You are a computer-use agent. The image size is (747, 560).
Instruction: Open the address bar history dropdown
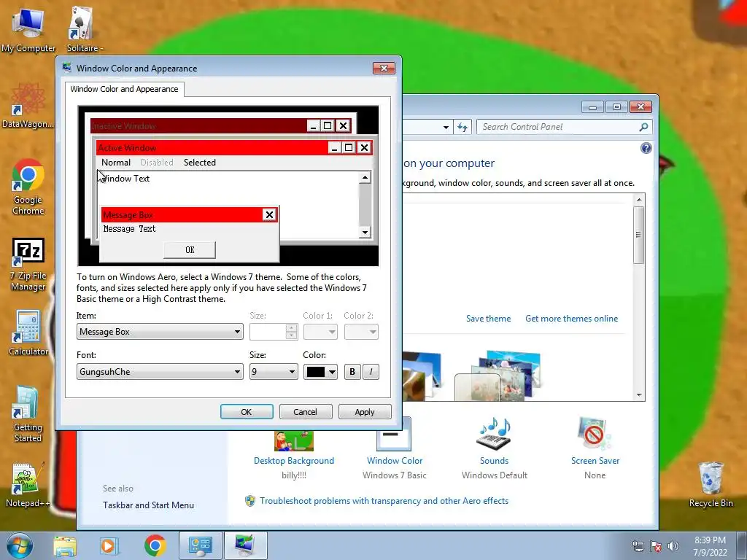point(446,127)
